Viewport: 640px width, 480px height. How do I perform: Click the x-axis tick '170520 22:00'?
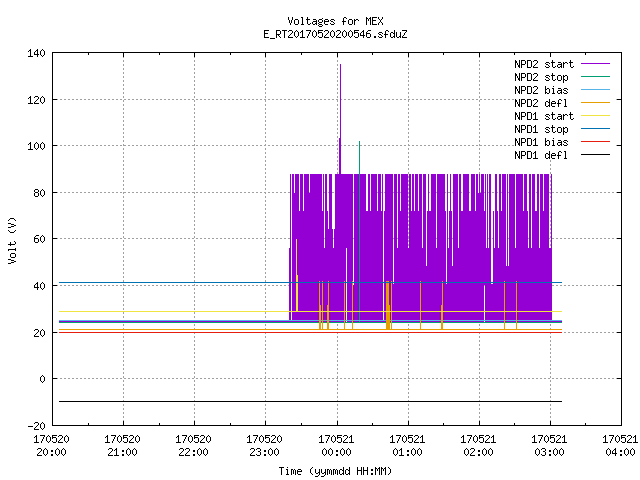[193, 446]
